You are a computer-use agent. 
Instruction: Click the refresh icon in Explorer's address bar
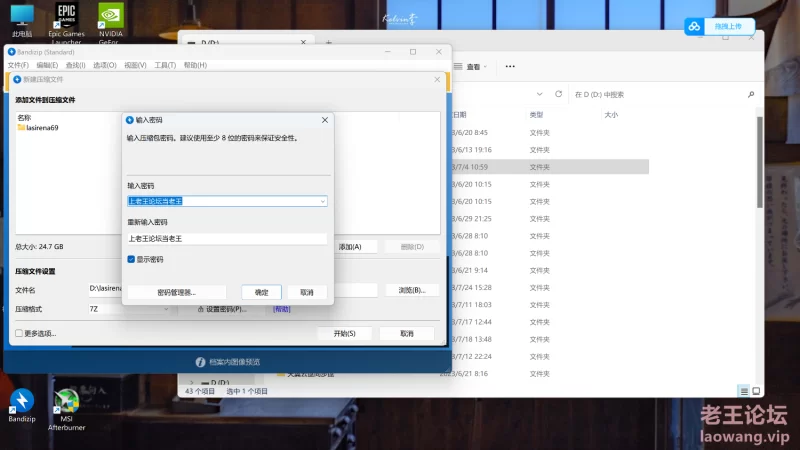[x=557, y=95]
